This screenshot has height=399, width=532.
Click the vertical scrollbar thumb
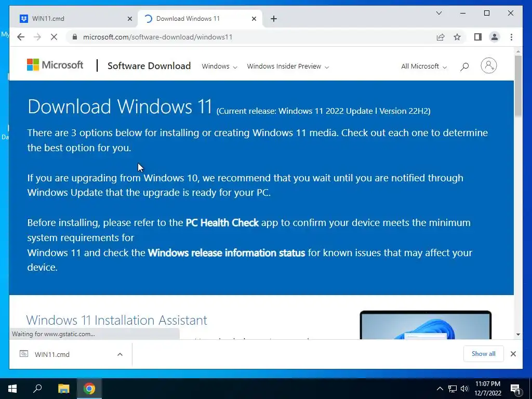(518, 86)
